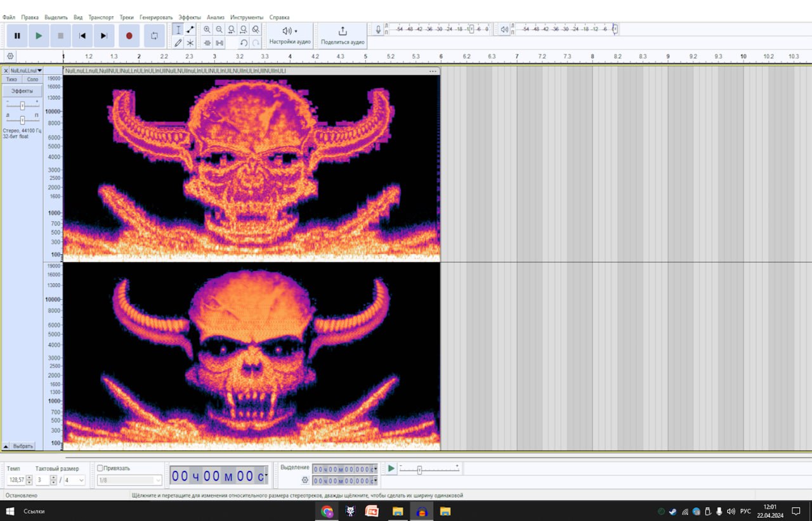Open Настройки аудио audio setup
This screenshot has width=812, height=521.
point(290,35)
